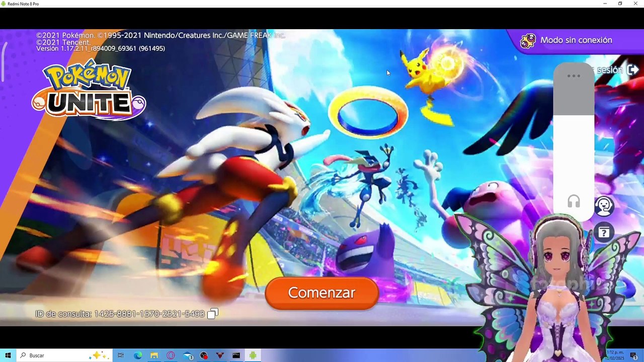Viewport: 644px width, 362px height.
Task: Restore down the Redmi Note 8 Pro window
Action: [620, 4]
